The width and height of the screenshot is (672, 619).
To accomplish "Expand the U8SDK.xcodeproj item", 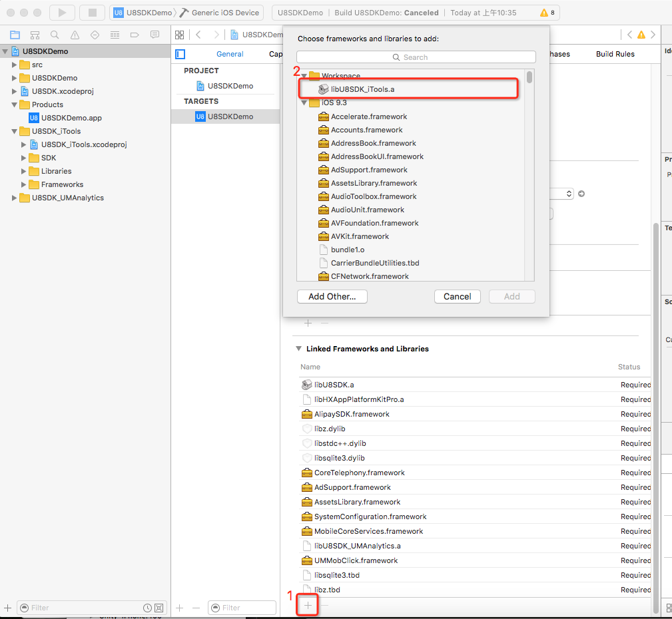I will pos(14,91).
